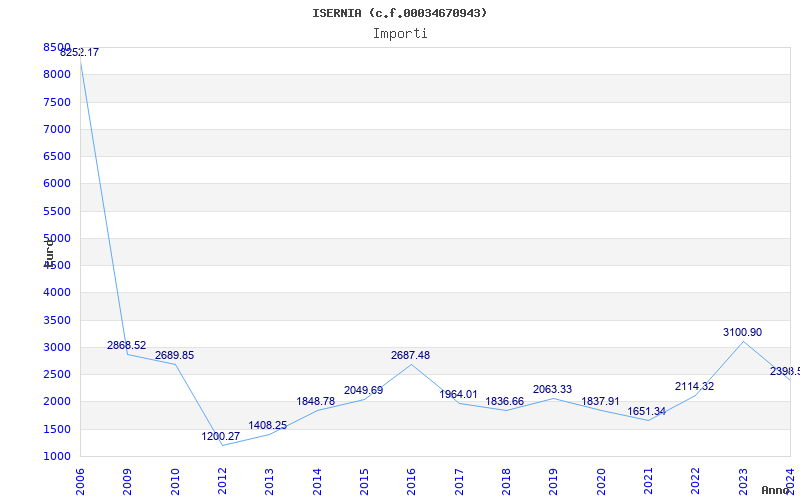Click the 1964.01 data label
The height and width of the screenshot is (500, 800).
pos(458,394)
